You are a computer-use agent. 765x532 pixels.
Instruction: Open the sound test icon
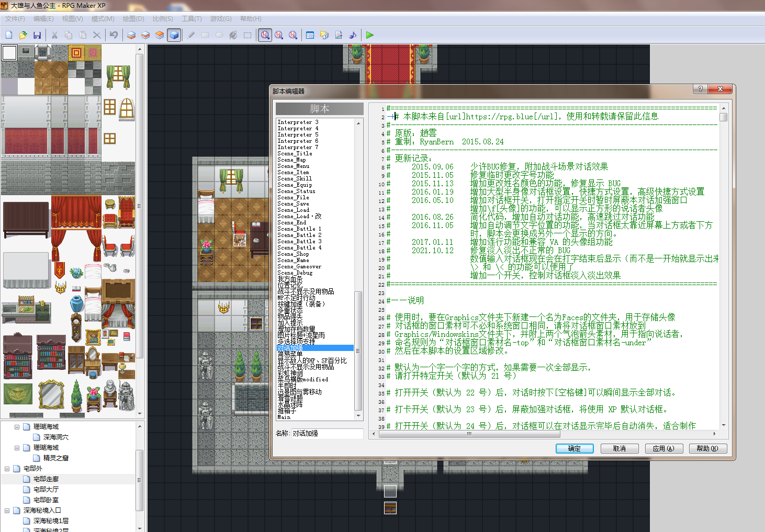tap(353, 35)
